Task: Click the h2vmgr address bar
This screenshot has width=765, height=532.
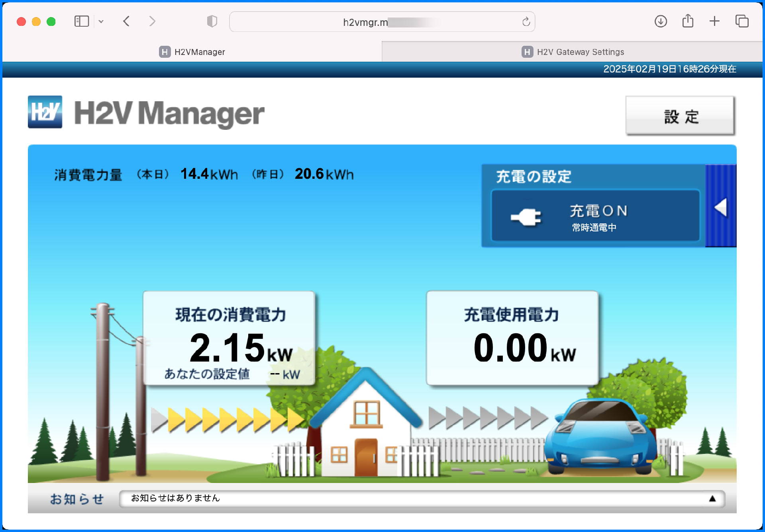Action: (x=382, y=22)
